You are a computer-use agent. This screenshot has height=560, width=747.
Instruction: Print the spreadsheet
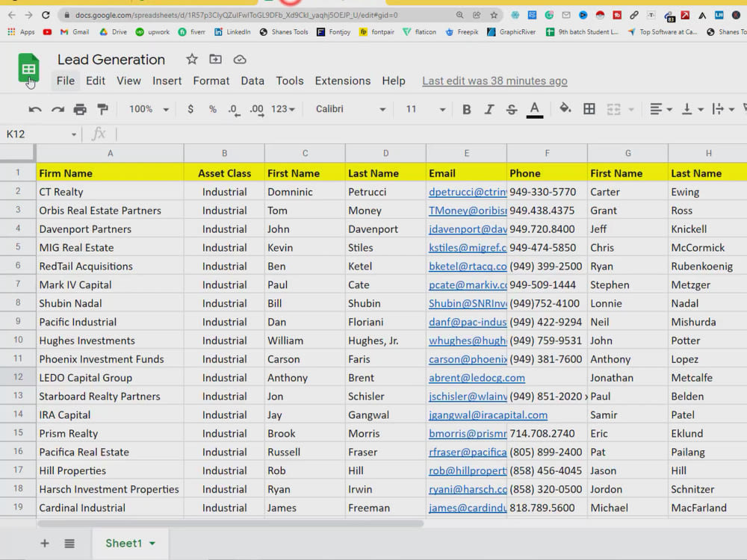tap(80, 110)
